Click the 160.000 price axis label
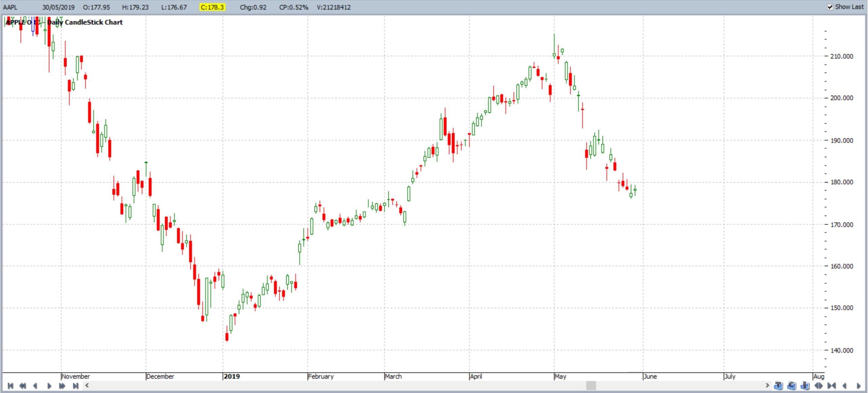 click(842, 266)
